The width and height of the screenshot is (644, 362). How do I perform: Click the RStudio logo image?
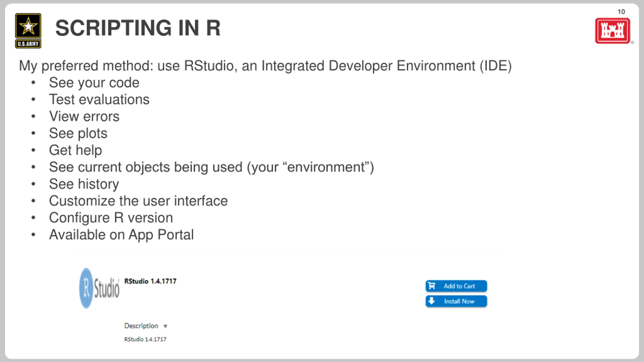point(99,288)
